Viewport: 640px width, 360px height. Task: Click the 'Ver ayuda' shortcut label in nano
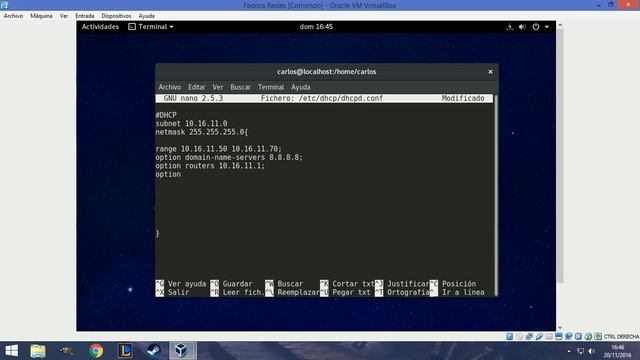187,284
